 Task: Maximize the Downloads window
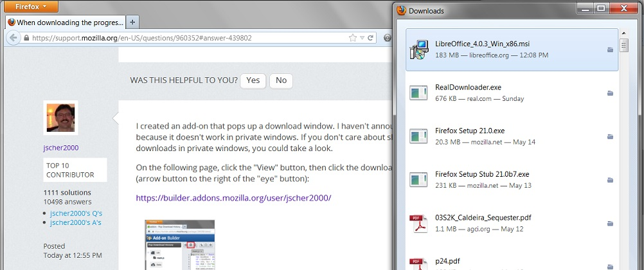click(601, 8)
